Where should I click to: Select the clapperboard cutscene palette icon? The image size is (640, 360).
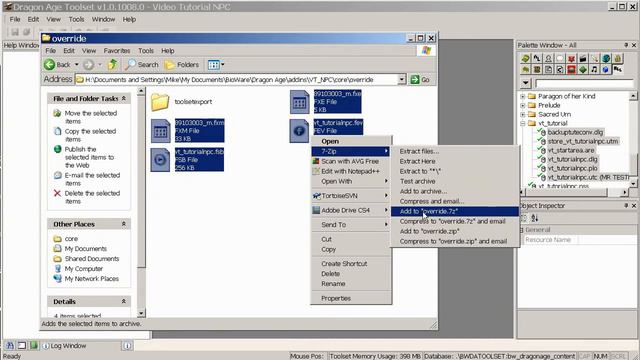(583, 58)
